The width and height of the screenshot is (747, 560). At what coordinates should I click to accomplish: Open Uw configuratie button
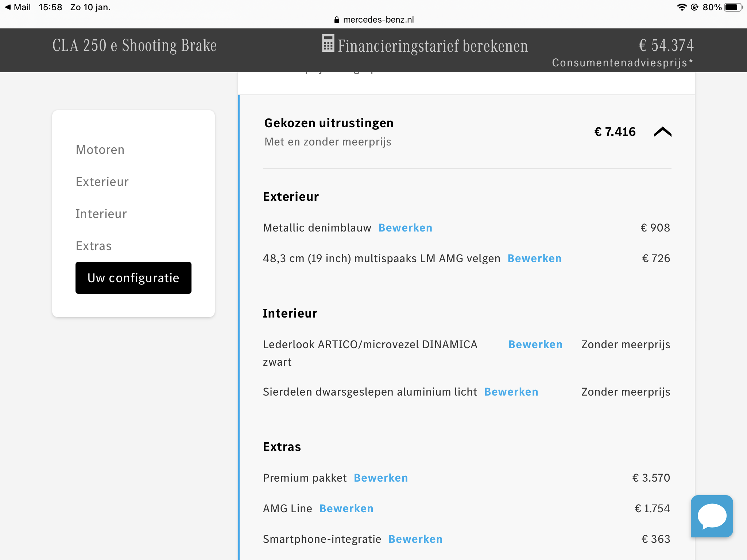(x=133, y=278)
